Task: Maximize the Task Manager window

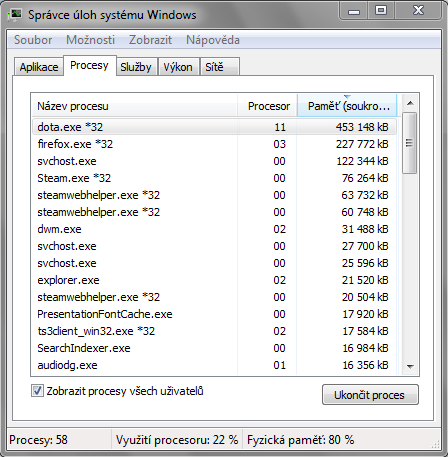Action: (381, 11)
